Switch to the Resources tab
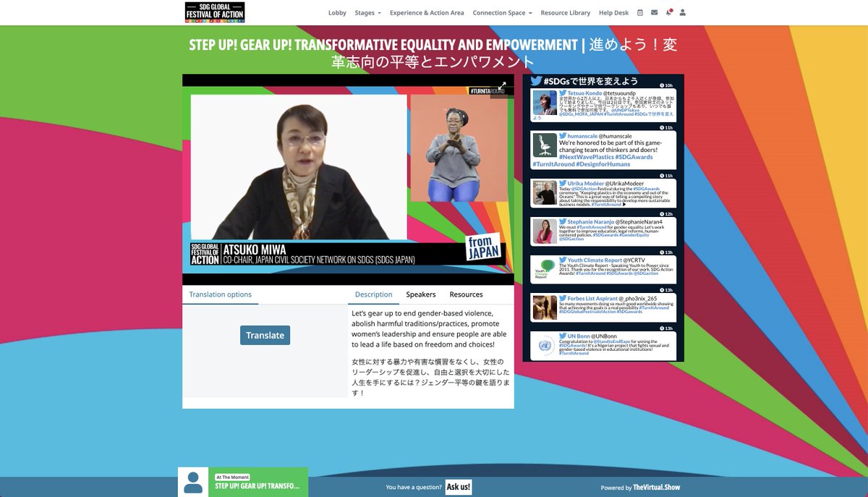Image resolution: width=868 pixels, height=497 pixels. tap(466, 294)
